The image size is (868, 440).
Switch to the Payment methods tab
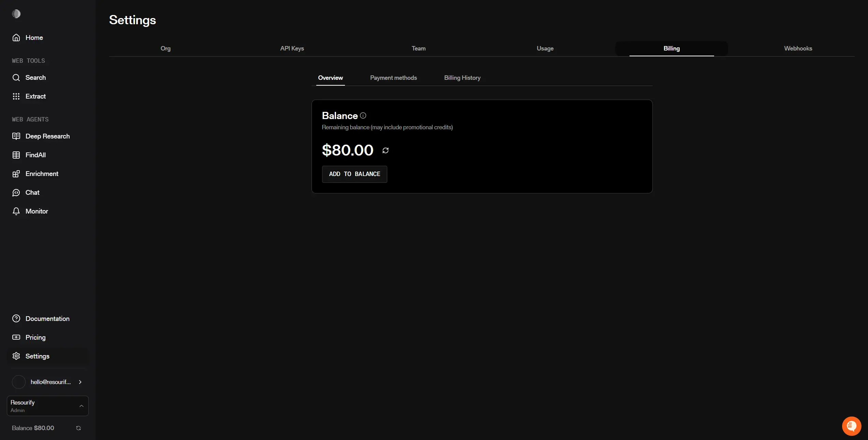[x=393, y=78]
